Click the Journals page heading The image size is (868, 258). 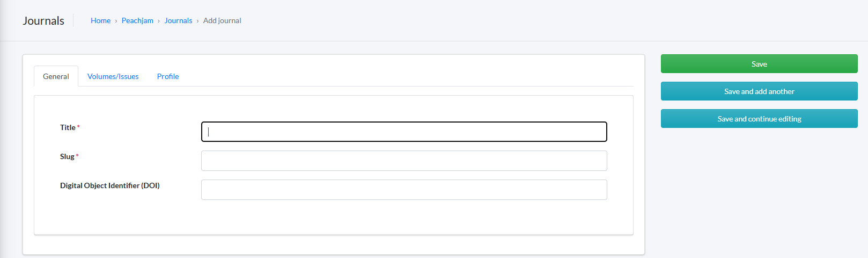pyautogui.click(x=43, y=20)
